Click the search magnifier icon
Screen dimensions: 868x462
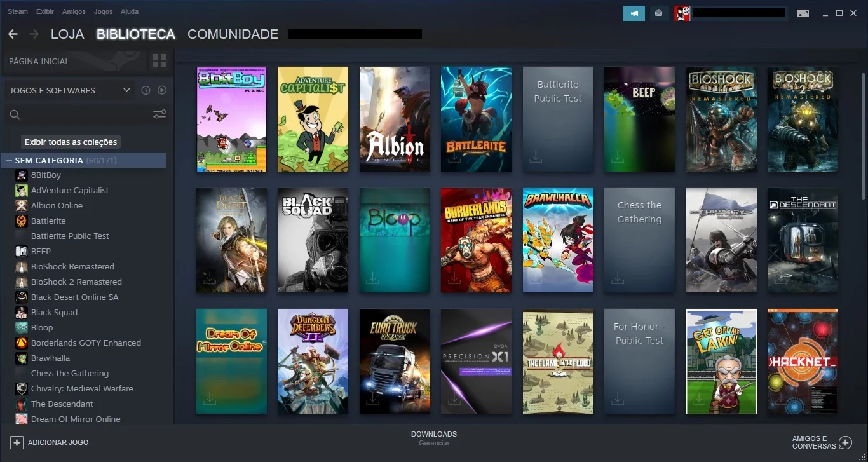click(15, 115)
